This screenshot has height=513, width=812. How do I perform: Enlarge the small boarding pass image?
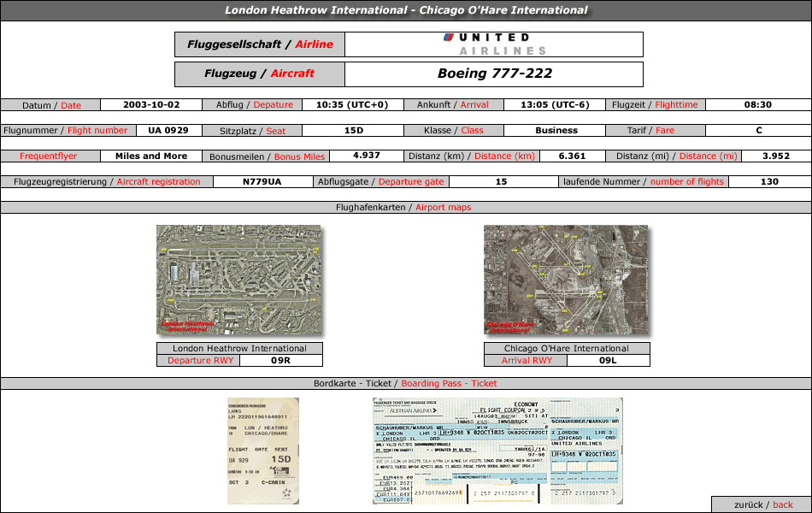[x=262, y=450]
